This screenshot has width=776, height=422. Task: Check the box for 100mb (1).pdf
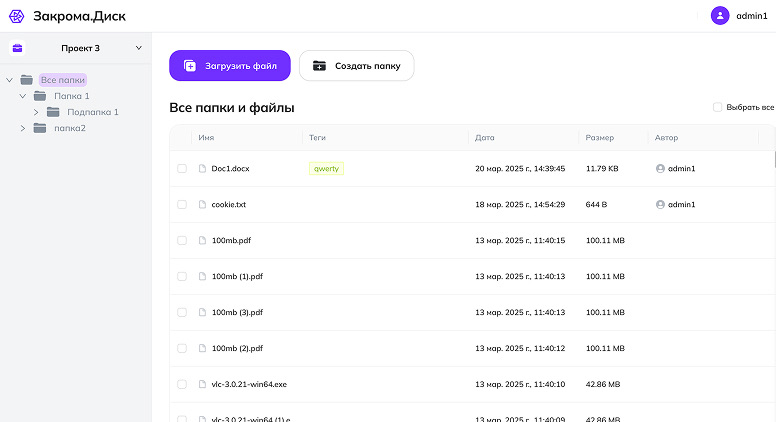(x=182, y=276)
